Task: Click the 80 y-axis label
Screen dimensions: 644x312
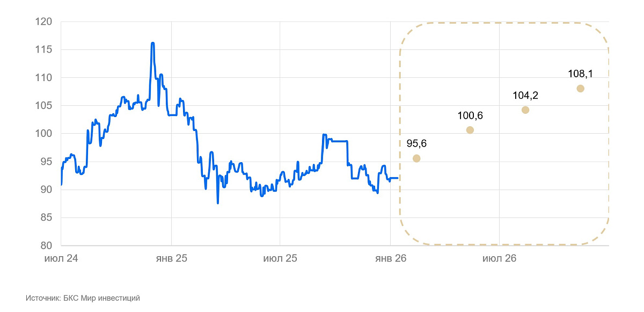Action: pos(46,245)
